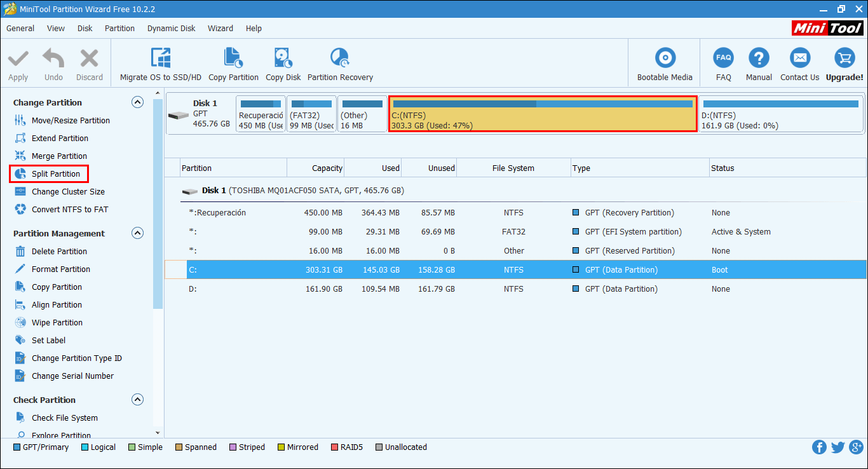Image resolution: width=868 pixels, height=469 pixels.
Task: Sort by Capacity column header
Action: coord(315,168)
